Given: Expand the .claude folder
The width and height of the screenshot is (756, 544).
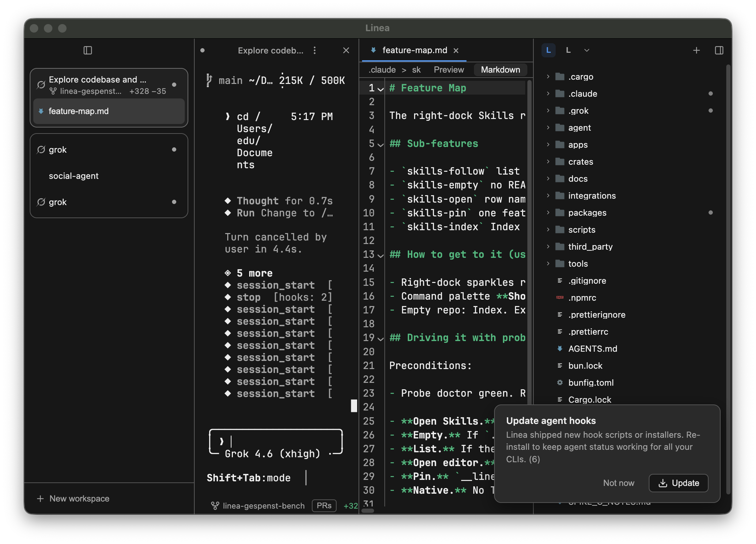Looking at the screenshot, I should pyautogui.click(x=548, y=93).
